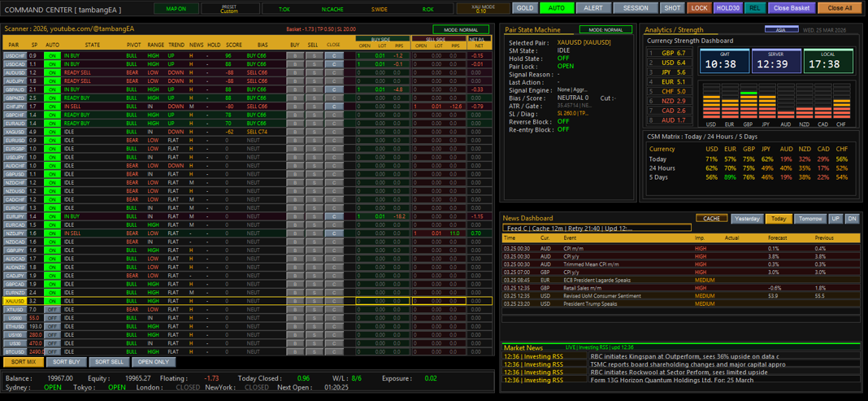The height and width of the screenshot is (401, 868).
Task: Click the Close All button
Action: [840, 8]
